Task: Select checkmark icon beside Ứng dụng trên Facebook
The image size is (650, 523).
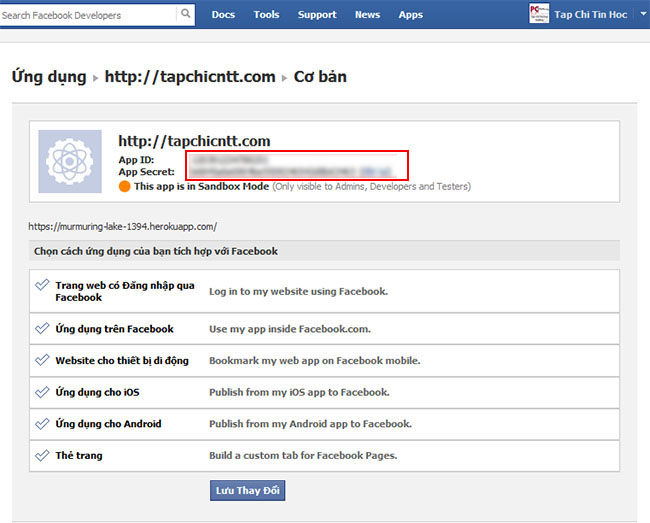Action: coord(42,329)
